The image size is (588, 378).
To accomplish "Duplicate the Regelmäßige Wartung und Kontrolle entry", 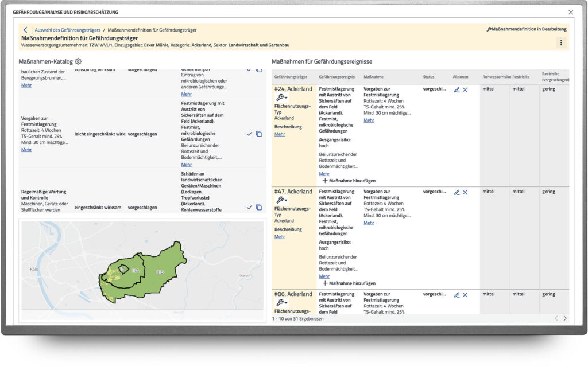I will click(x=258, y=207).
